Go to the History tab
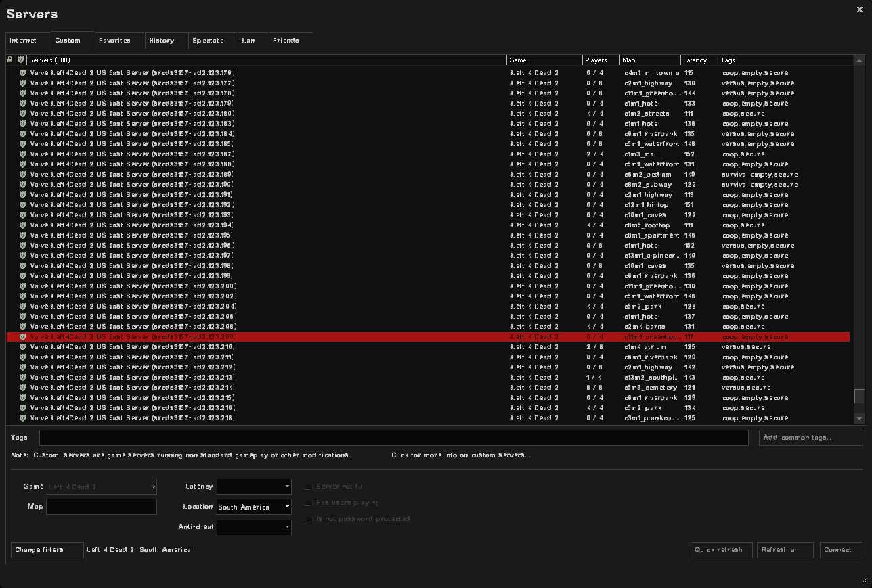 tap(167, 41)
